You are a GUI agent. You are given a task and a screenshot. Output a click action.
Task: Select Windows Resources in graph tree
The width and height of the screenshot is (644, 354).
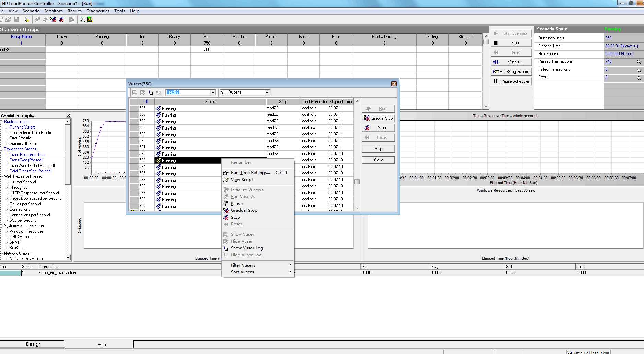26,231
